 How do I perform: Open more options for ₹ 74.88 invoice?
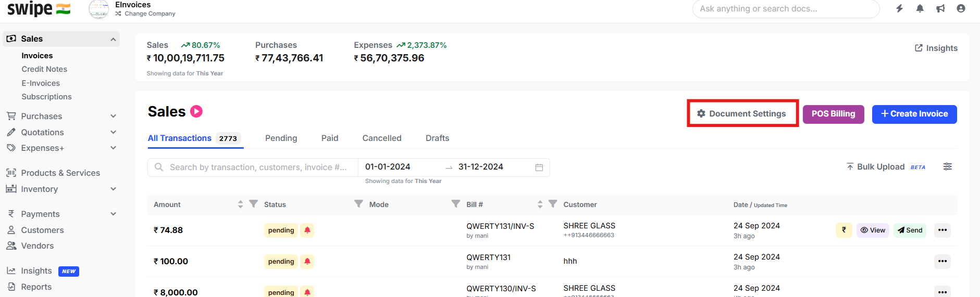point(942,230)
